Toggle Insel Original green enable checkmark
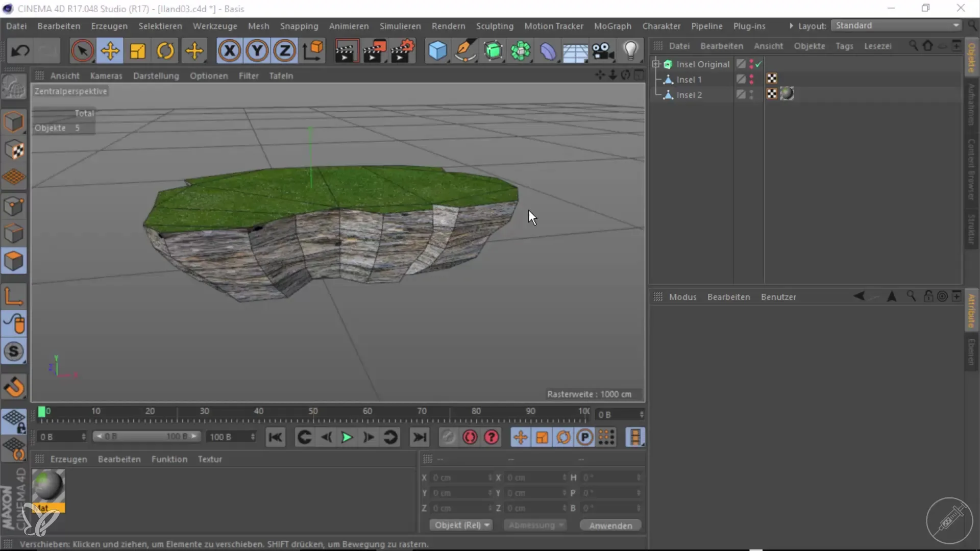 [758, 64]
